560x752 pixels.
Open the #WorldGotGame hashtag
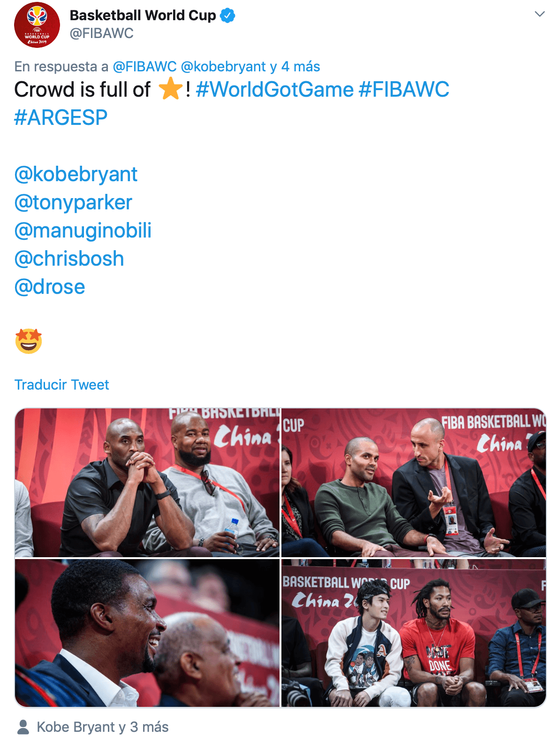(275, 90)
